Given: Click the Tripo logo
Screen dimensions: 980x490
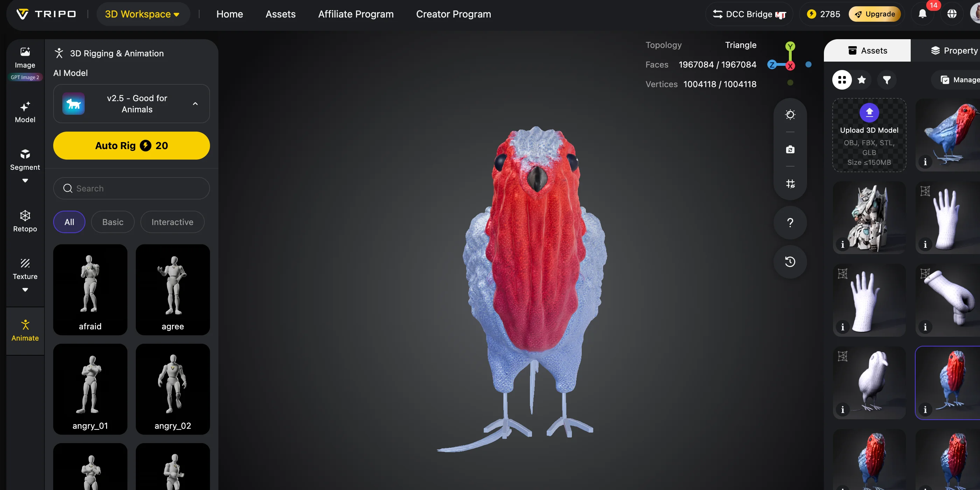Looking at the screenshot, I should point(46,14).
